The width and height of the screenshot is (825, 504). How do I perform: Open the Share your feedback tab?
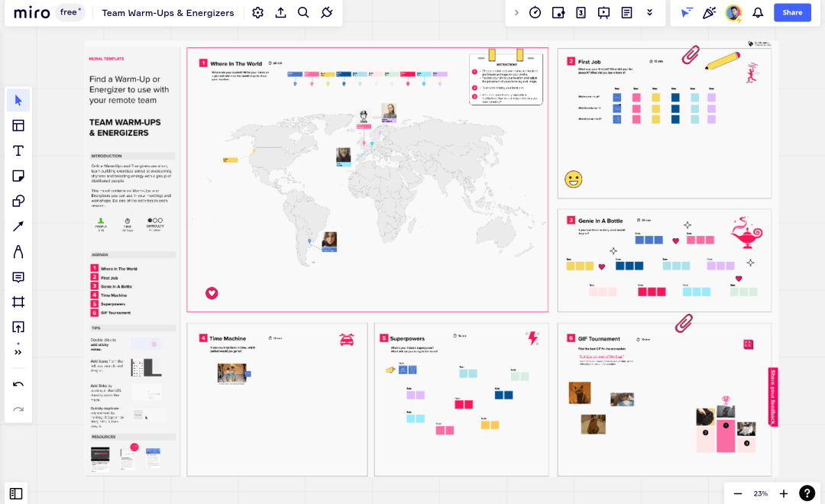[x=772, y=396]
